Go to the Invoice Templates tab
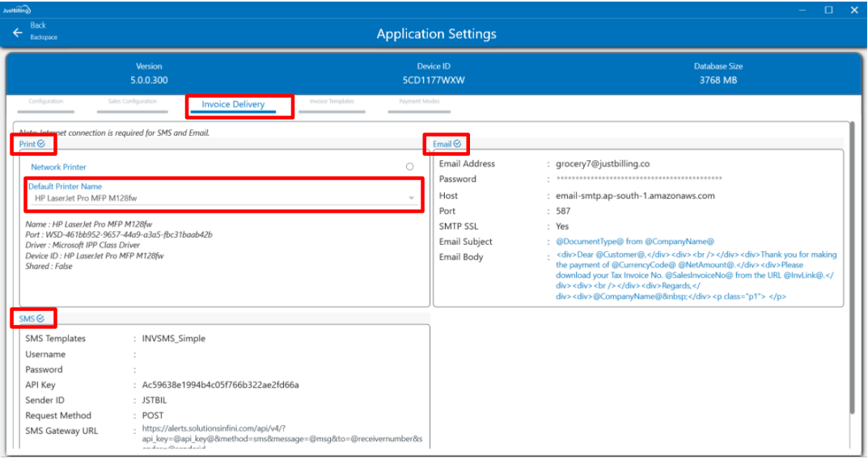 (332, 102)
